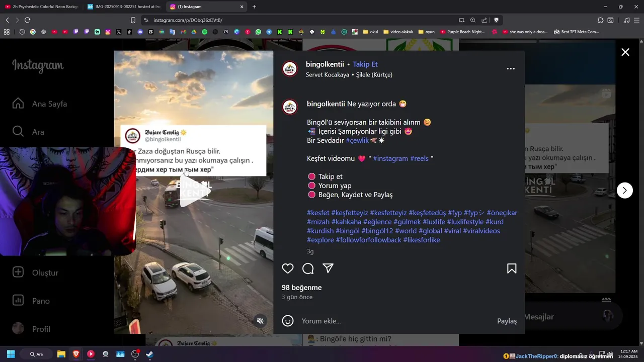This screenshot has height=362, width=644.
Task: Open comments with the speech bubble icon
Action: point(308,268)
